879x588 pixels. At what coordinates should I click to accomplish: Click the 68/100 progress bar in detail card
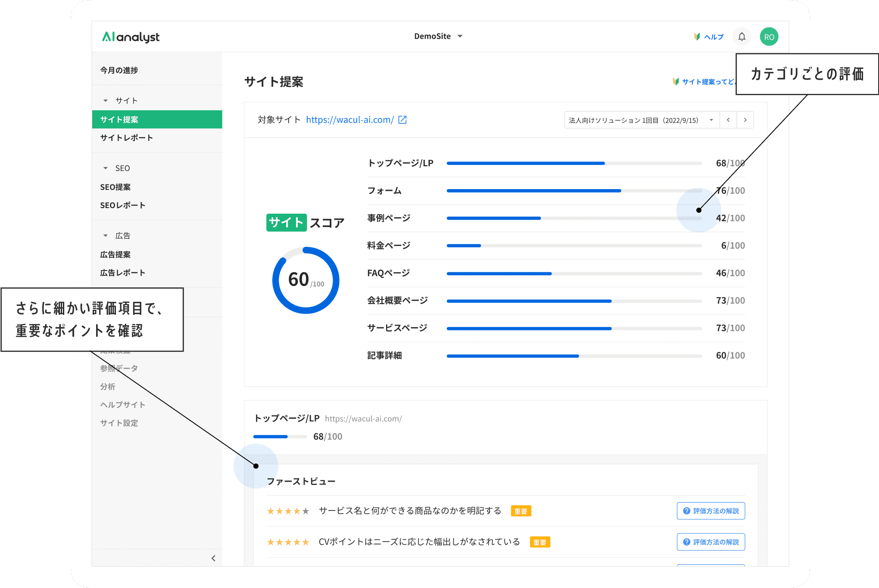pyautogui.click(x=280, y=437)
